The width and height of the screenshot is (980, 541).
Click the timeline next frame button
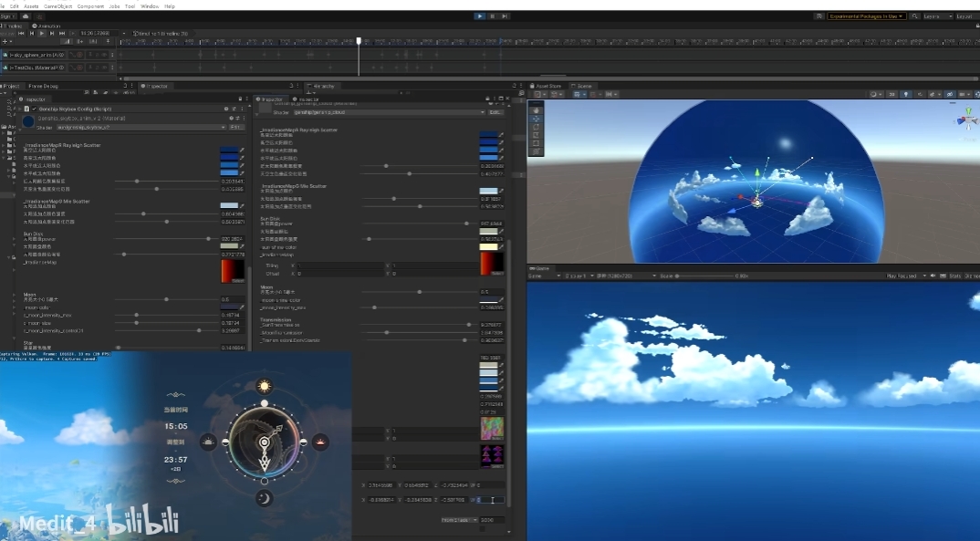pyautogui.click(x=52, y=33)
